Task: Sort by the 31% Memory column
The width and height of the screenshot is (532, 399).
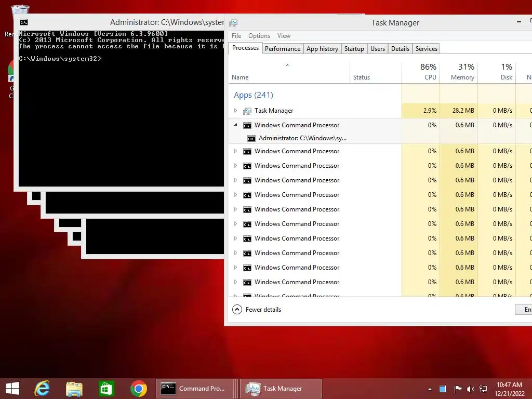Action: point(459,73)
